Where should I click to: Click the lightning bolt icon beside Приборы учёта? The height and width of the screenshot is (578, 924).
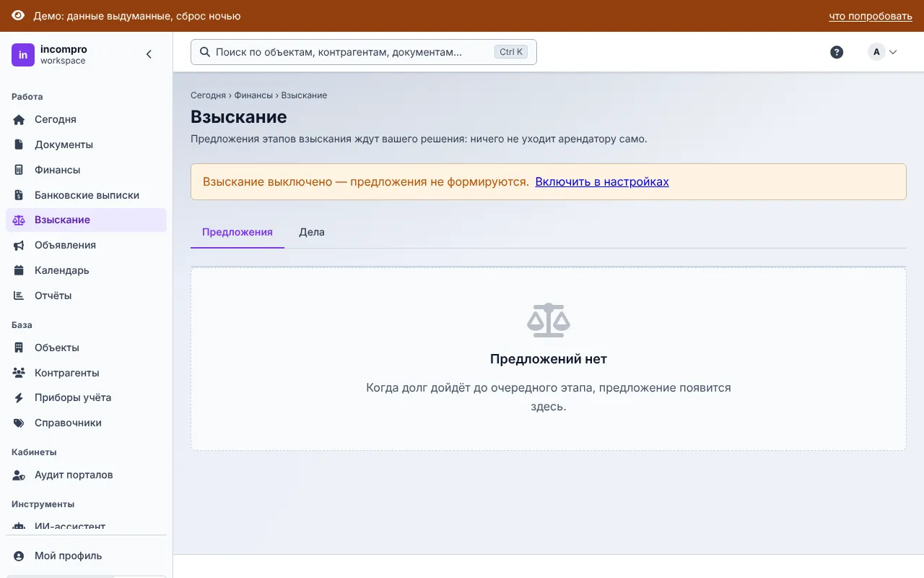point(19,397)
